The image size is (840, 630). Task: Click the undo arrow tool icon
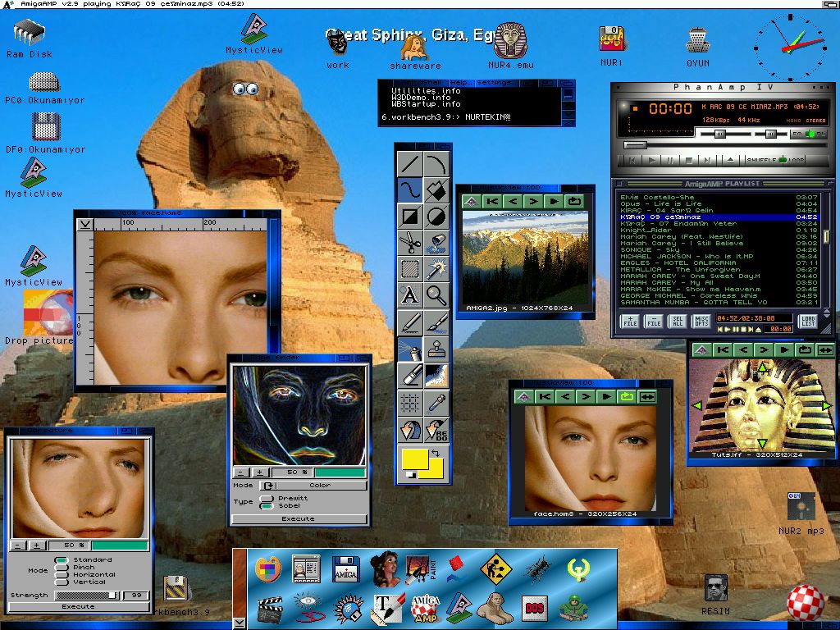click(x=410, y=430)
